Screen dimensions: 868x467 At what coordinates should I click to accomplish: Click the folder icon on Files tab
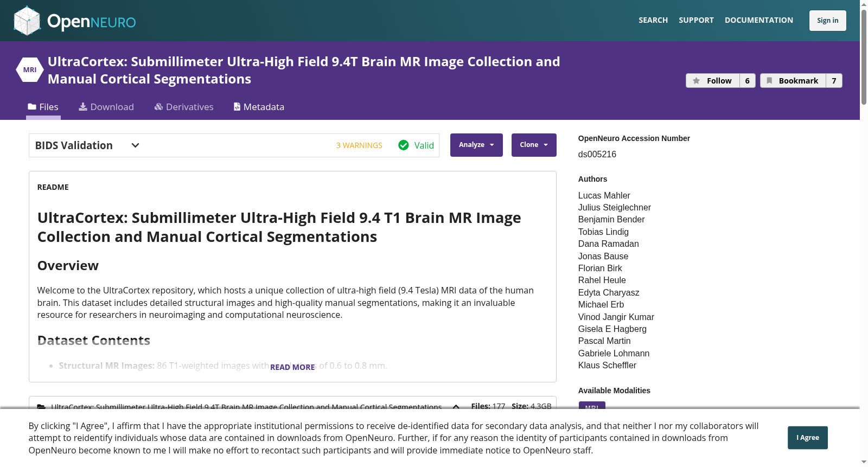pyautogui.click(x=32, y=107)
